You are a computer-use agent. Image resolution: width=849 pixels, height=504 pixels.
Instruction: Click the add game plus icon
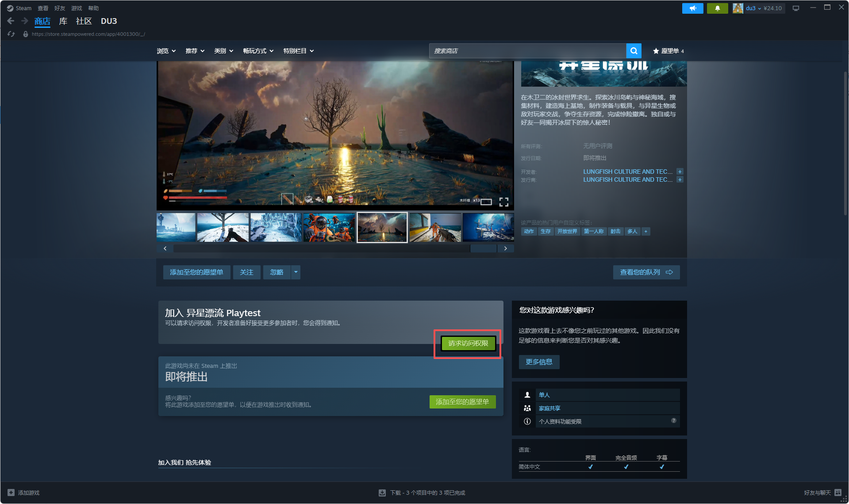click(11, 493)
